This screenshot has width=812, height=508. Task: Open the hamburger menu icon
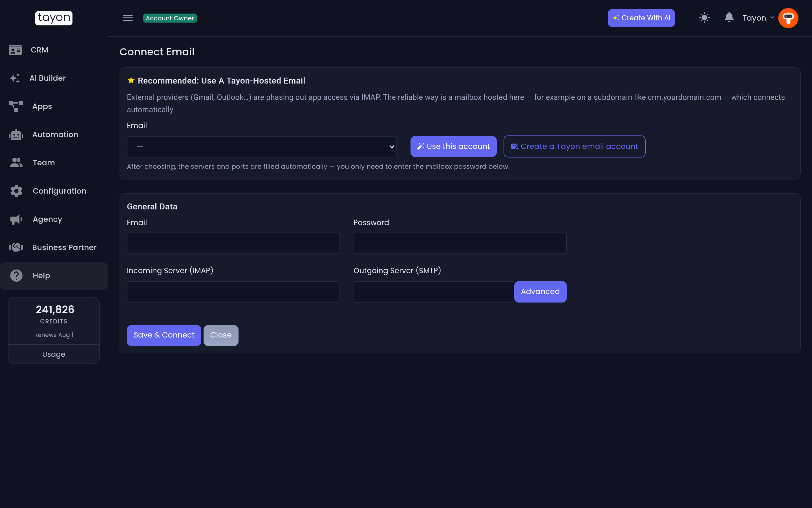click(128, 18)
